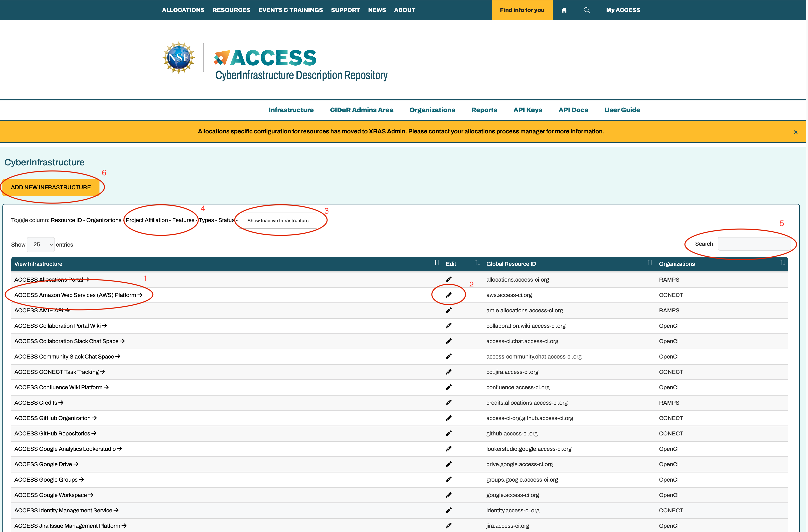The width and height of the screenshot is (808, 532).
Task: Toggle the Organizations column visibility
Action: (104, 220)
